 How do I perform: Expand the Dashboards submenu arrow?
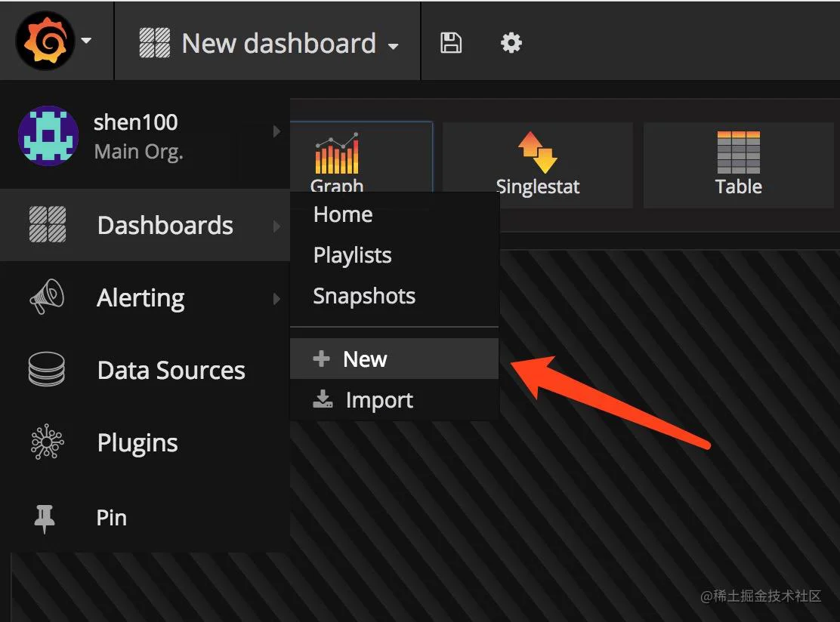click(276, 226)
